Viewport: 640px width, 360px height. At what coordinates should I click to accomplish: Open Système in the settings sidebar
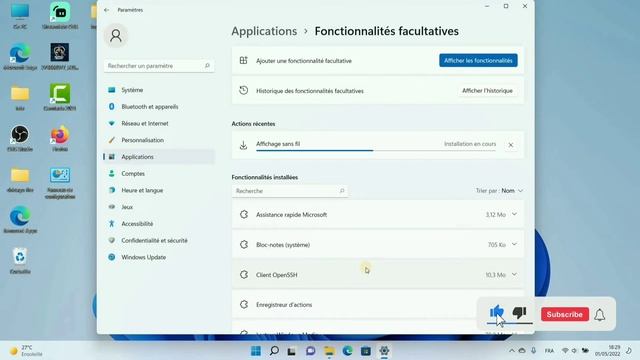[159, 90]
